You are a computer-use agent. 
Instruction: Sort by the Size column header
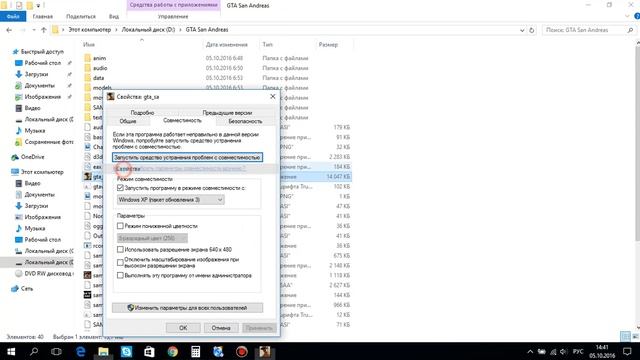click(328, 44)
